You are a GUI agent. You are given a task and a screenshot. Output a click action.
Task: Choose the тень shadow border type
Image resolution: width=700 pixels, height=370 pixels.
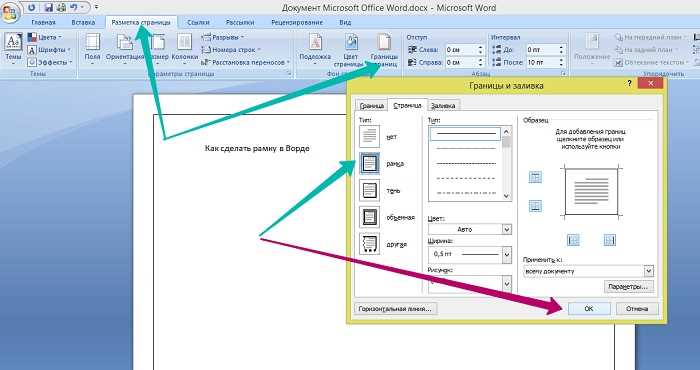[369, 191]
